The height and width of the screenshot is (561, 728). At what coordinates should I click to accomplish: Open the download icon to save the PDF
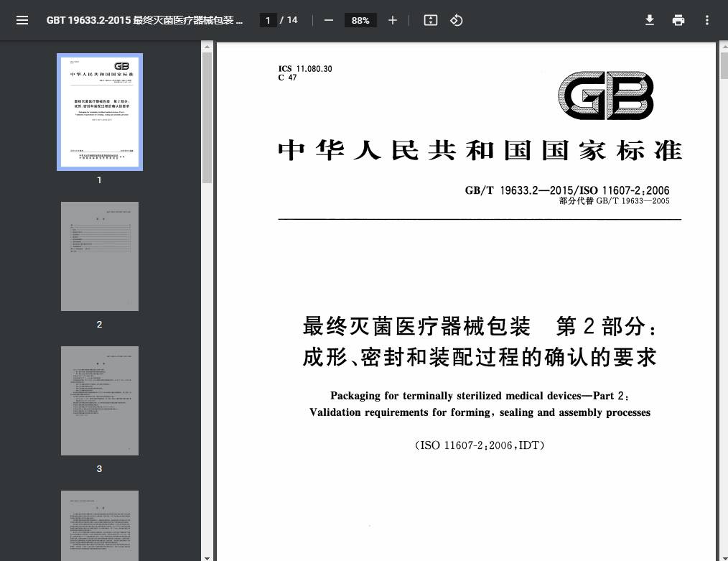(649, 20)
